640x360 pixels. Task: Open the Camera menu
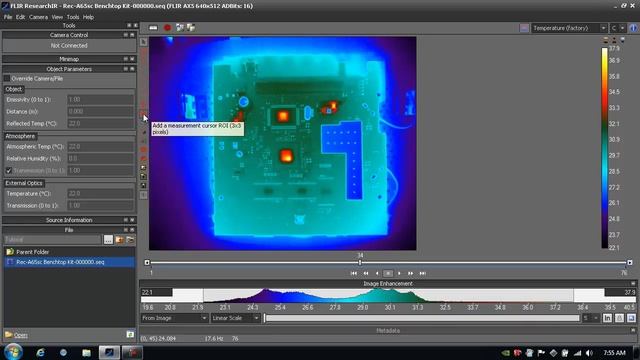[38, 17]
